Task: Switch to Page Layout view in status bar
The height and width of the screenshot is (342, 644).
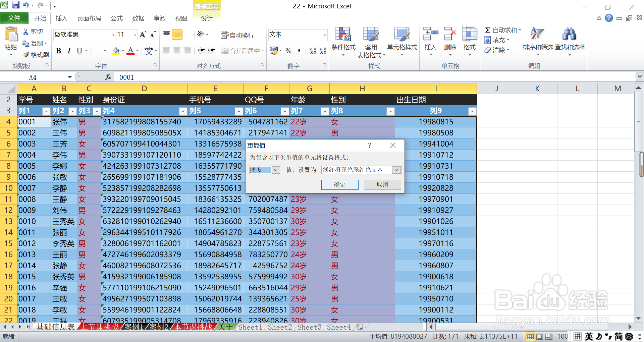Action: click(x=540, y=337)
